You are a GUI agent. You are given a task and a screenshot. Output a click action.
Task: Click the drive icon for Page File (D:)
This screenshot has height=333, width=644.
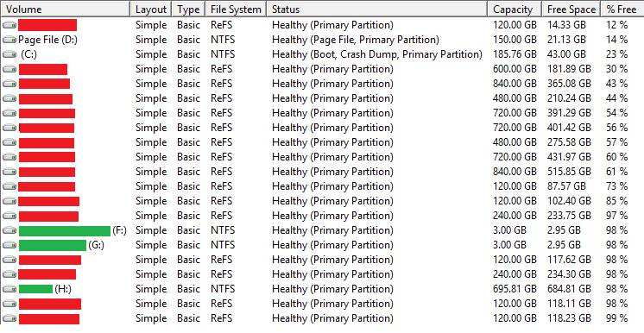click(9, 40)
